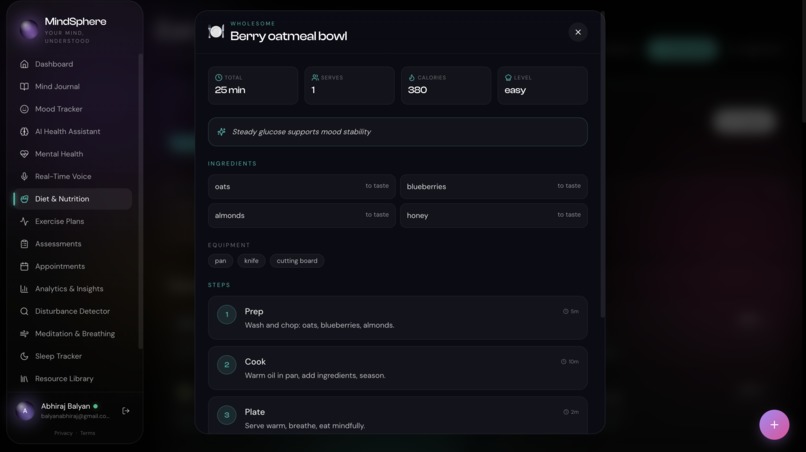Click the Appointments calendar icon
Image resolution: width=806 pixels, height=452 pixels.
[x=24, y=266]
